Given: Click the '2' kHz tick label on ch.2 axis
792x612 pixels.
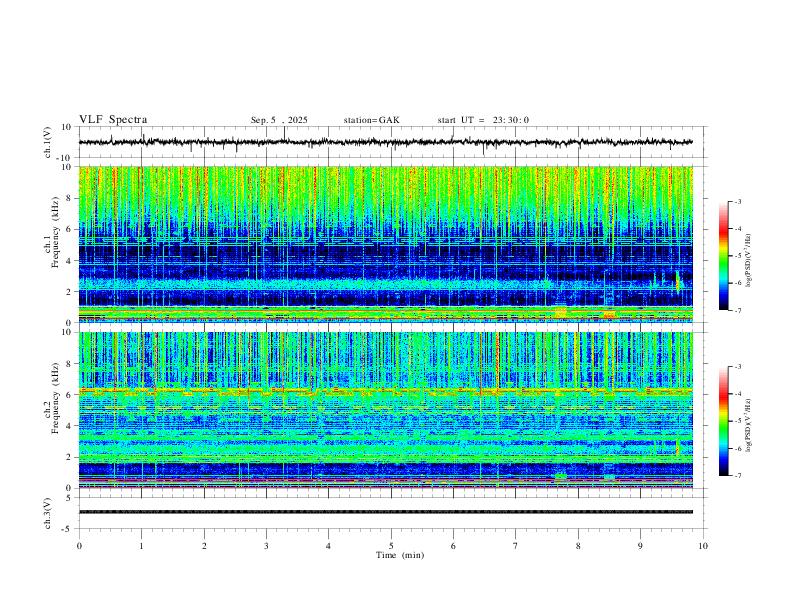Looking at the screenshot, I should pyautogui.click(x=69, y=457).
